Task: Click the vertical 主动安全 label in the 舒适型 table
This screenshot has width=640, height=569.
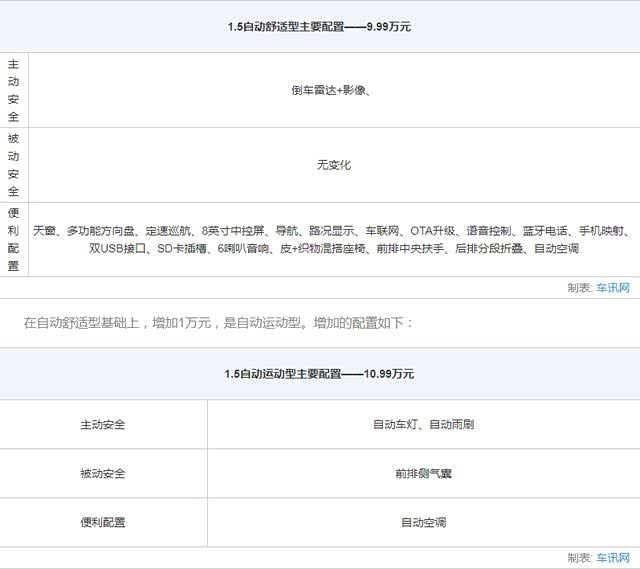Action: [13, 90]
